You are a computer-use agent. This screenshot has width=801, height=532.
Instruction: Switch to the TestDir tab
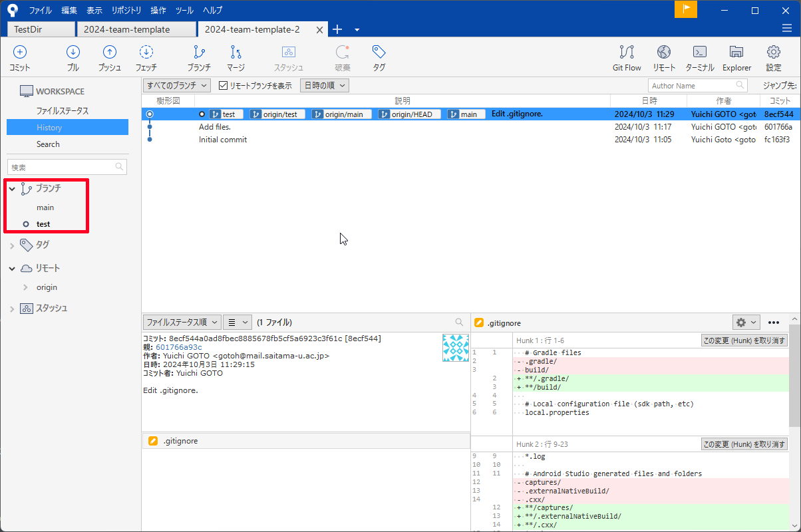[x=41, y=29]
